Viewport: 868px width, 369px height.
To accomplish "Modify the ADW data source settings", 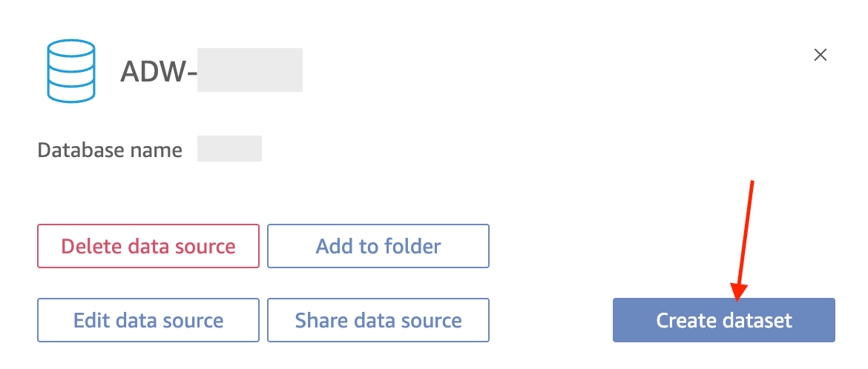I will tap(148, 320).
